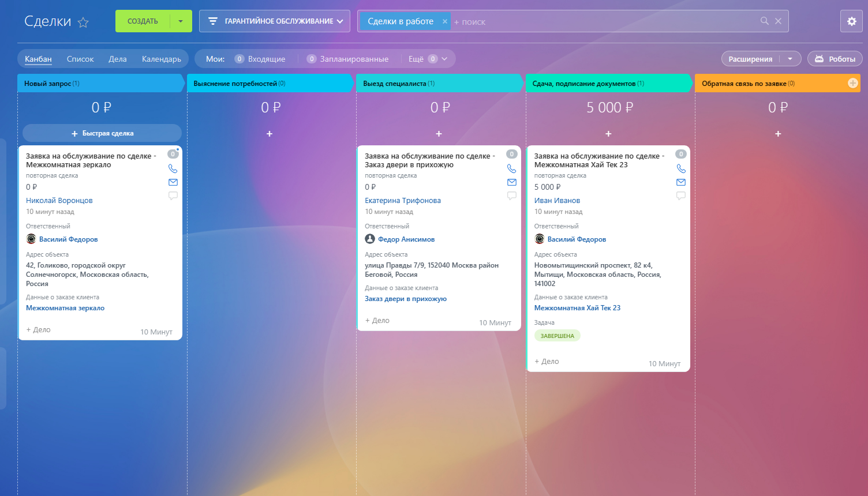Remove the 'Сделки в работе' filter chip
The width and height of the screenshot is (868, 496).
pos(444,21)
